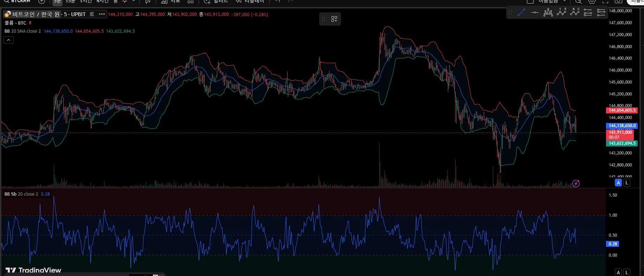Open the indicator templates grid icon
The width and height of the screenshot is (644, 276).
coord(191,1)
